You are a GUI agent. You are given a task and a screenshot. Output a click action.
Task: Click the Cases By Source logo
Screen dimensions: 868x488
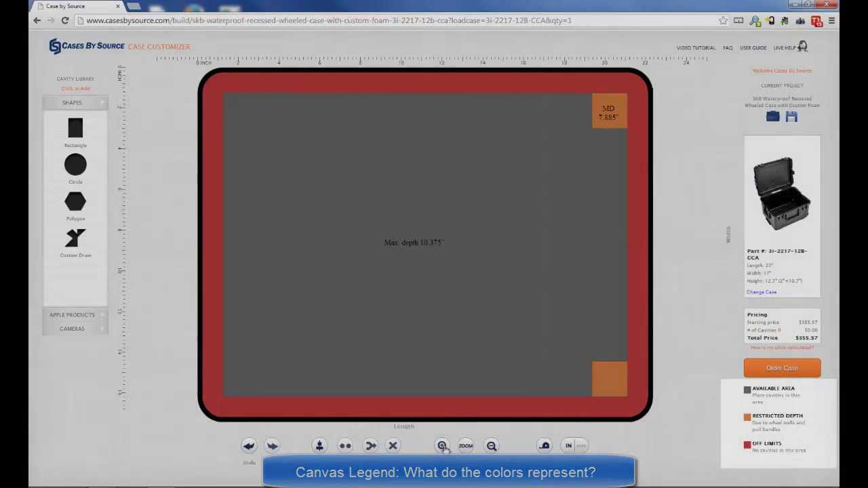pos(86,46)
